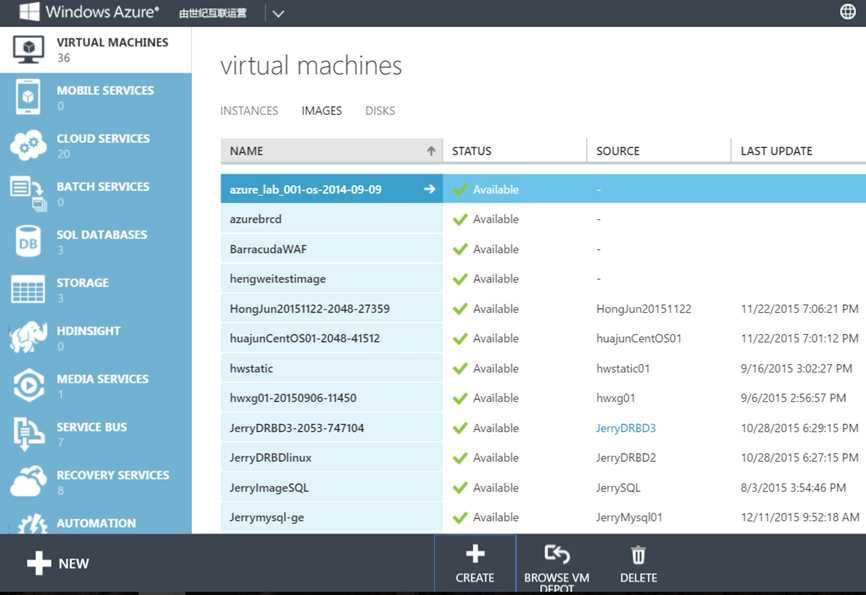Image resolution: width=866 pixels, height=595 pixels.
Task: Open SQL Databases DB icon
Action: (28, 241)
